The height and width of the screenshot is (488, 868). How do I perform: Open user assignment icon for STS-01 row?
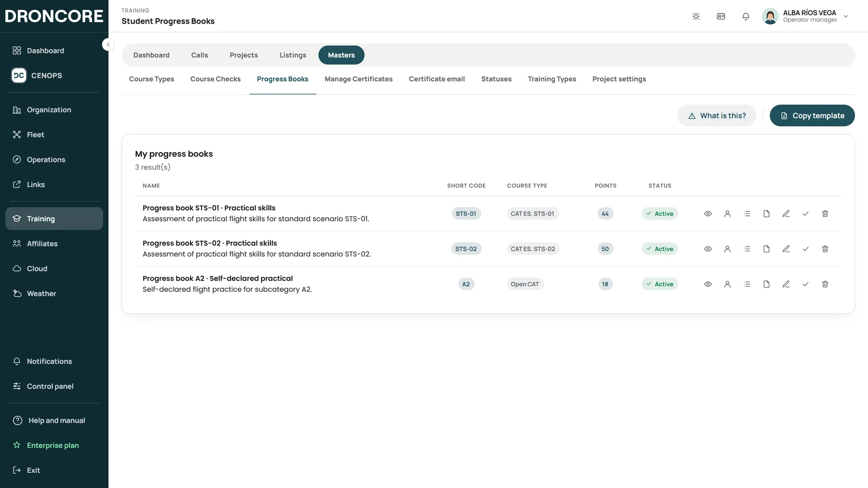727,214
